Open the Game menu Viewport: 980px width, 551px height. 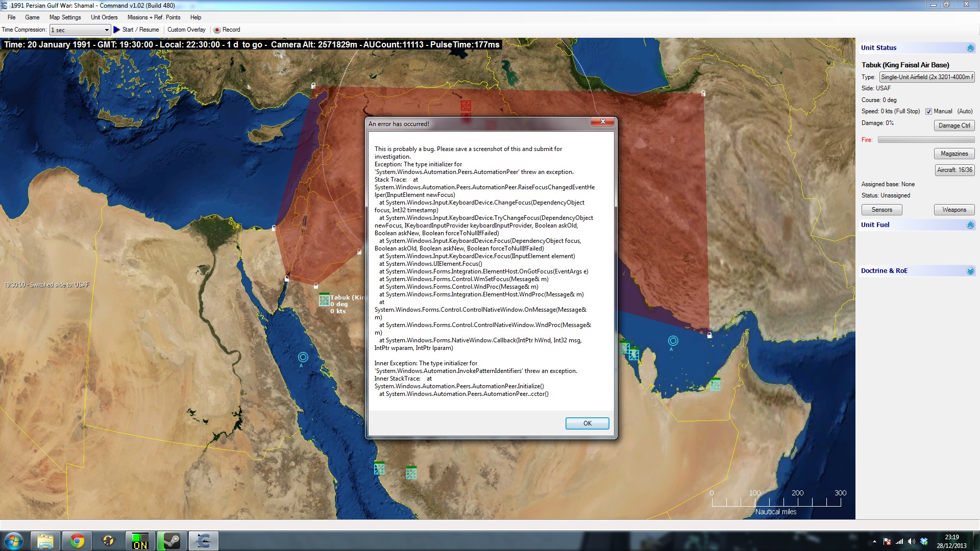32,17
